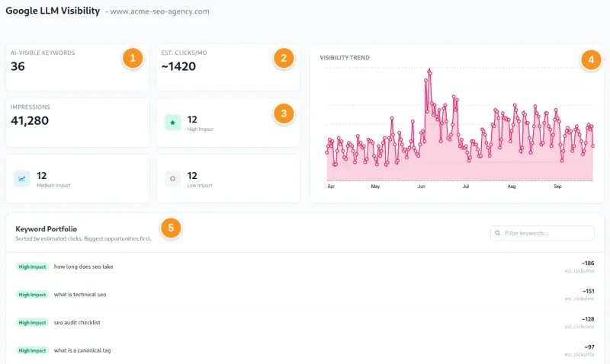Click the Jul label on chart axis
This screenshot has height=364, width=610.
(466, 187)
